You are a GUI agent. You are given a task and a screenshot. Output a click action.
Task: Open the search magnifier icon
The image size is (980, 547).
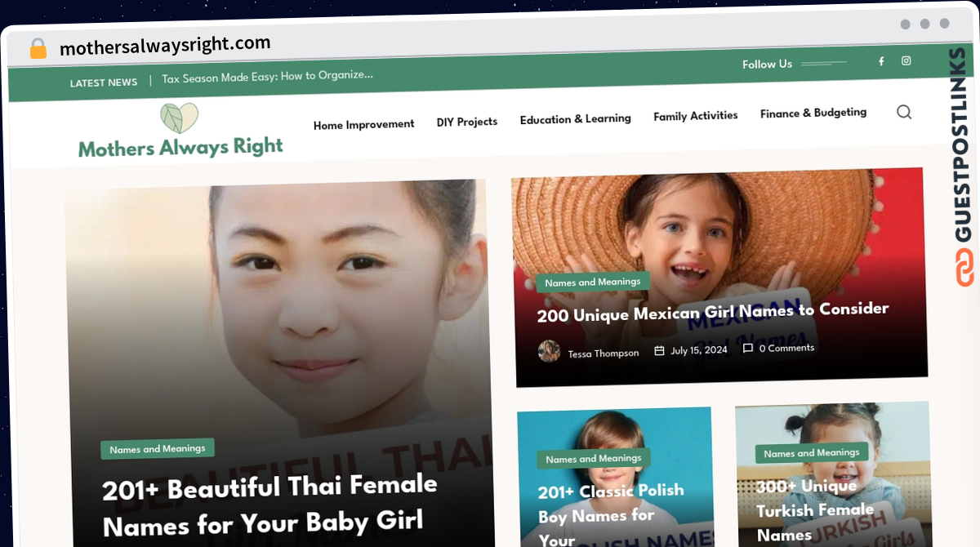click(904, 112)
